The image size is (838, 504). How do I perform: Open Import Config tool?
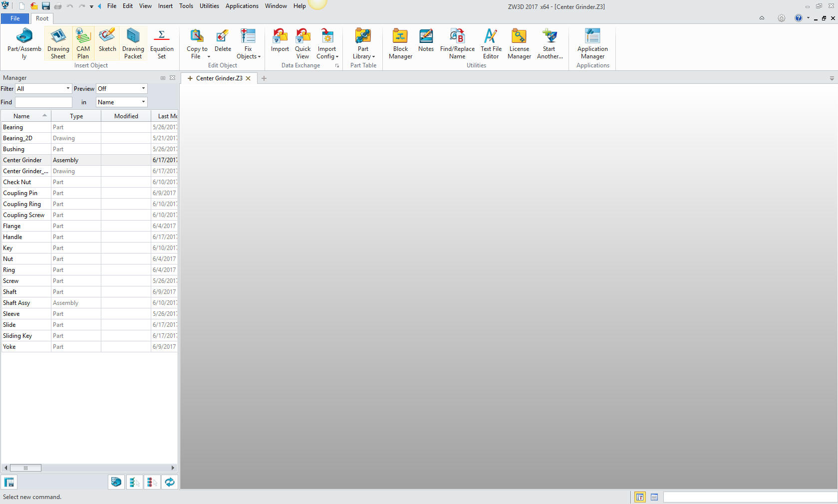pyautogui.click(x=327, y=44)
